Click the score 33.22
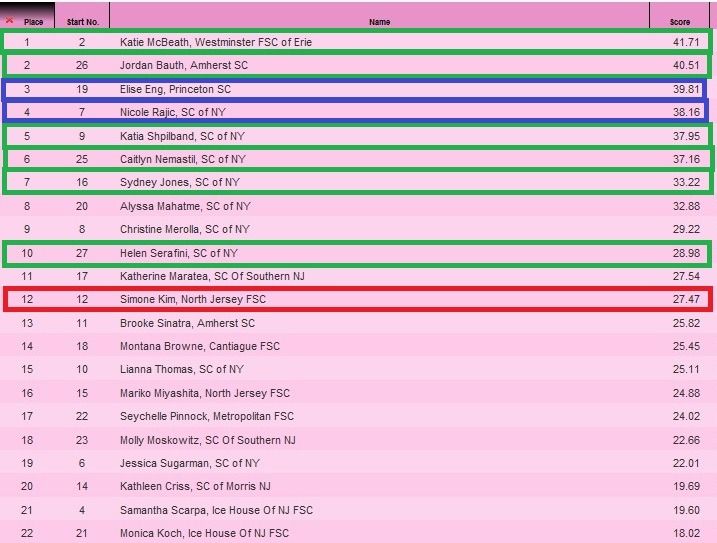Screen dimensions: 717x543 (686, 182)
